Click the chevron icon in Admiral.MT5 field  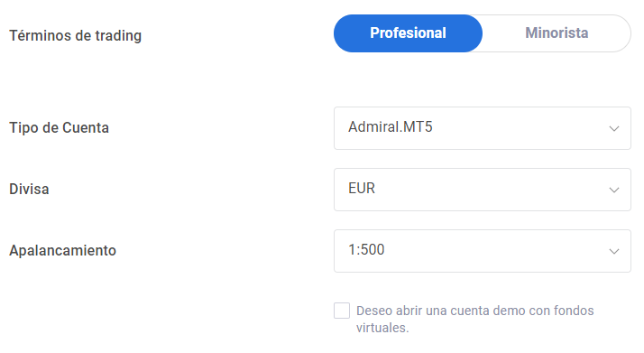614,128
